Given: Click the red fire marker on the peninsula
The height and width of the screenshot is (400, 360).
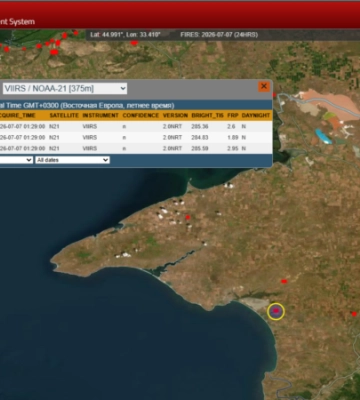Looking at the screenshot, I should [x=188, y=217].
